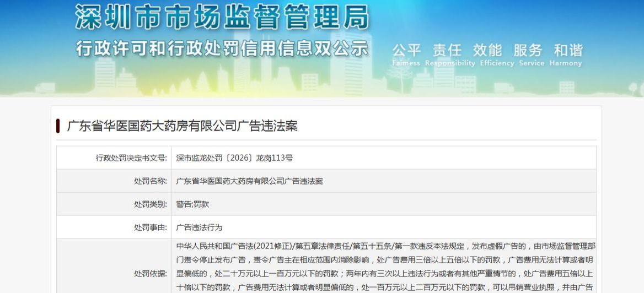Select the document number 深市监龙处罚〔2026〕龙岗113号
Screen dimensions: 644x293
coord(234,158)
